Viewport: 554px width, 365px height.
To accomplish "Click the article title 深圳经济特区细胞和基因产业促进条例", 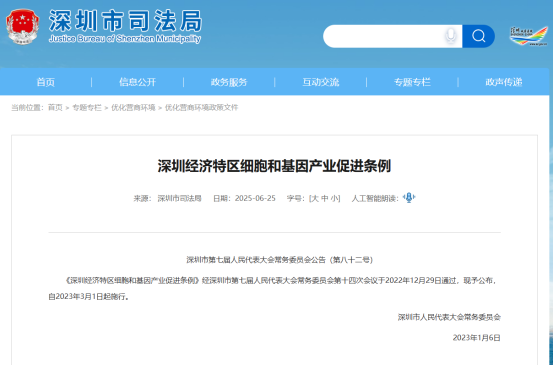I will point(274,166).
